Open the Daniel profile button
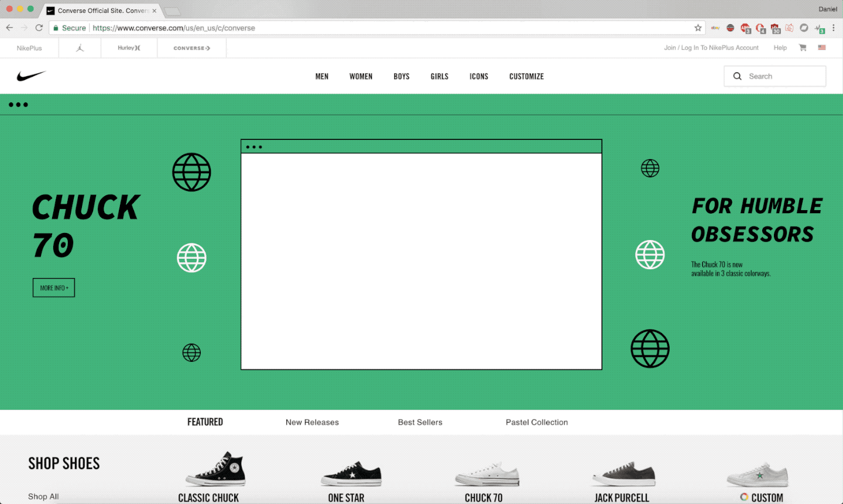Screen dimensions: 843x504 pos(828,9)
